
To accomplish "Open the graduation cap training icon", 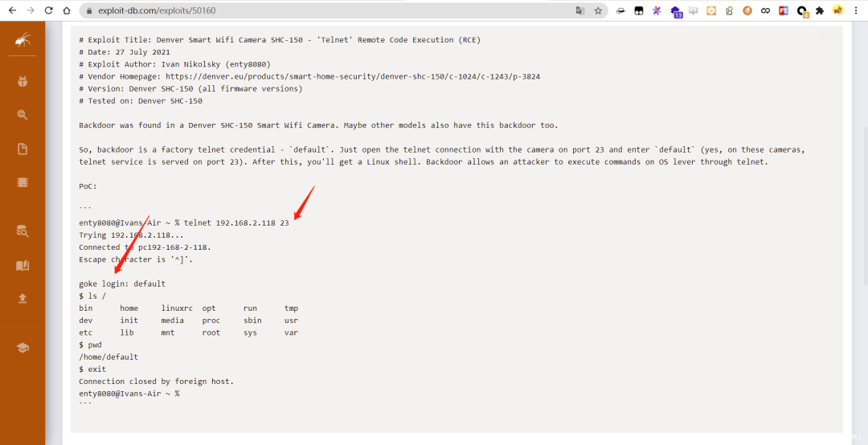I will pos(23,348).
